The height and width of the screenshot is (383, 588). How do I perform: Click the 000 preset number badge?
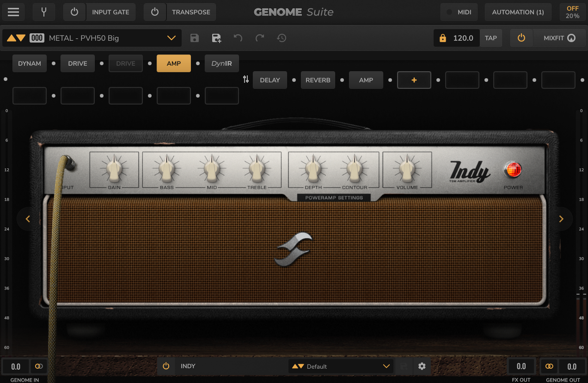pos(37,38)
